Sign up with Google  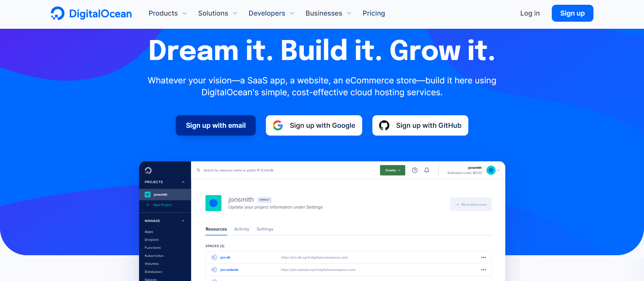point(314,125)
